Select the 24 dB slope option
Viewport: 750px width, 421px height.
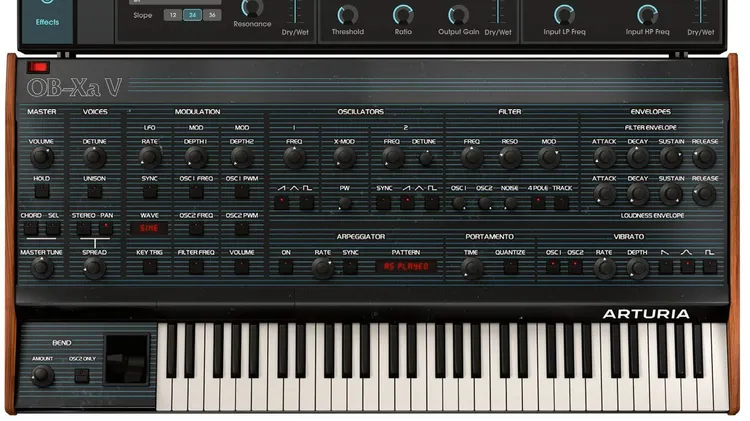(x=192, y=15)
